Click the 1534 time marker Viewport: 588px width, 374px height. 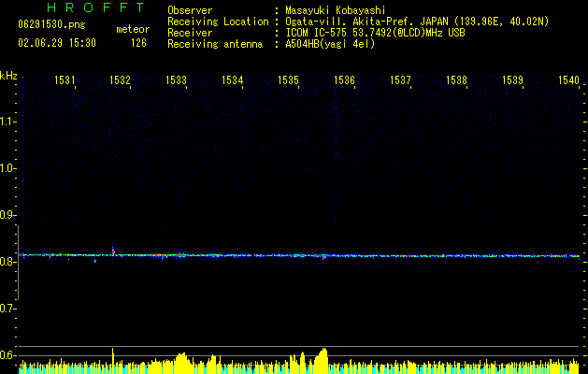click(x=232, y=80)
